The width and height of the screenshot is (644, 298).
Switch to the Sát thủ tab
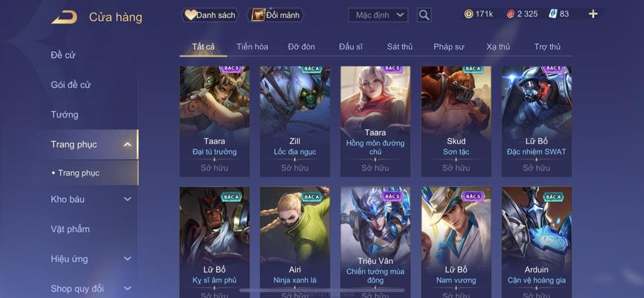(x=400, y=47)
